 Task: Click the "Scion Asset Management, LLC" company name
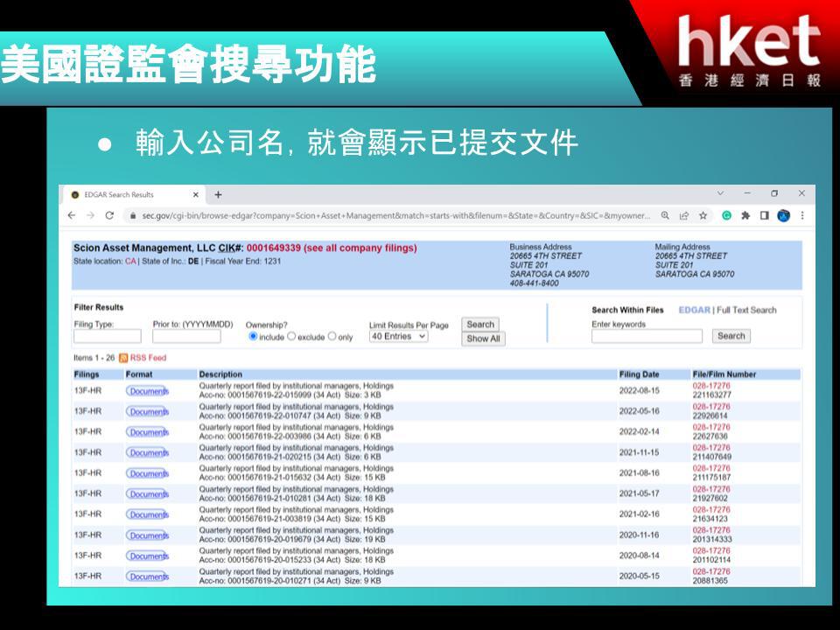point(144,248)
